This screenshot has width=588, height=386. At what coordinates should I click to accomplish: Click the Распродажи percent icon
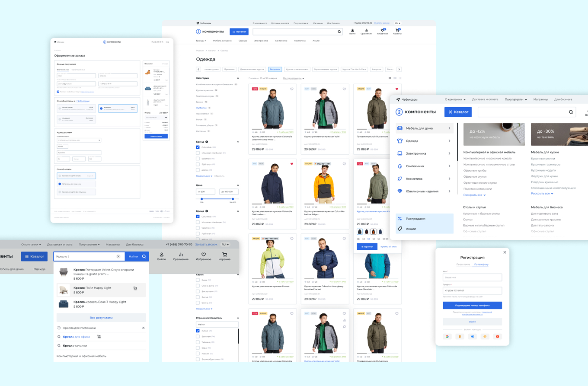coord(400,219)
